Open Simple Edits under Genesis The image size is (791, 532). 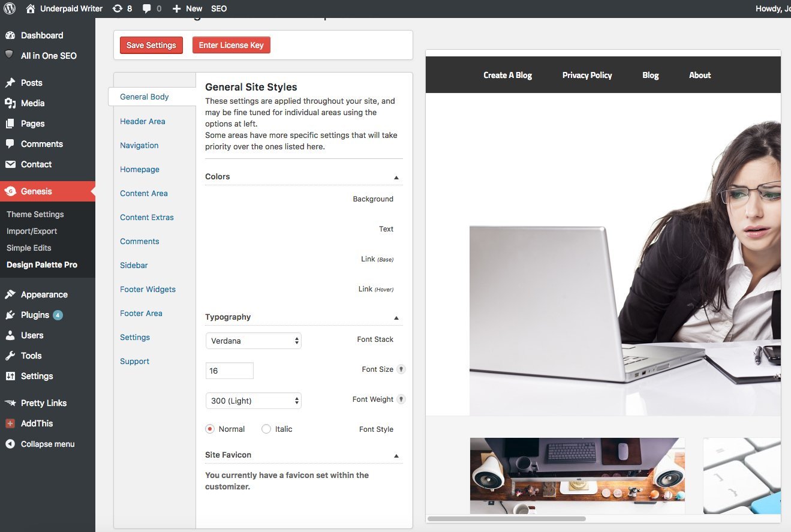[29, 248]
